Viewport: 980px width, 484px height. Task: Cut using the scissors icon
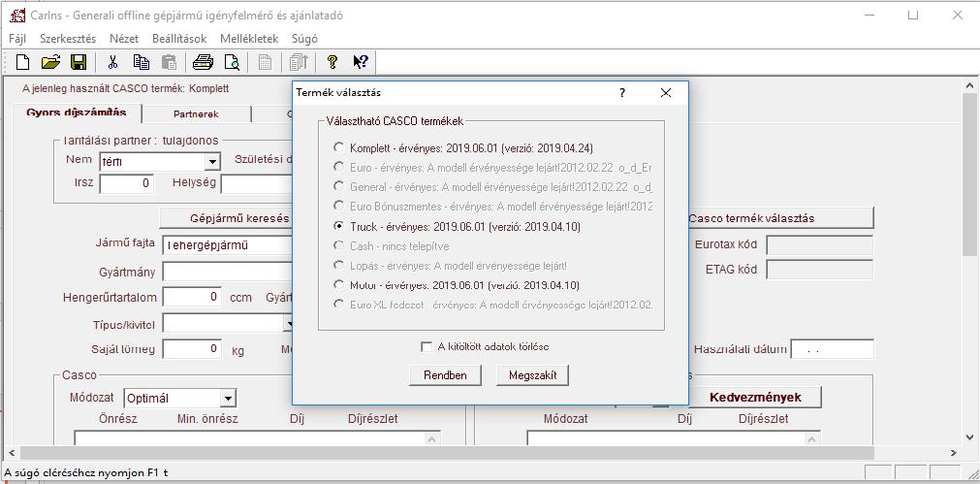coord(113,61)
